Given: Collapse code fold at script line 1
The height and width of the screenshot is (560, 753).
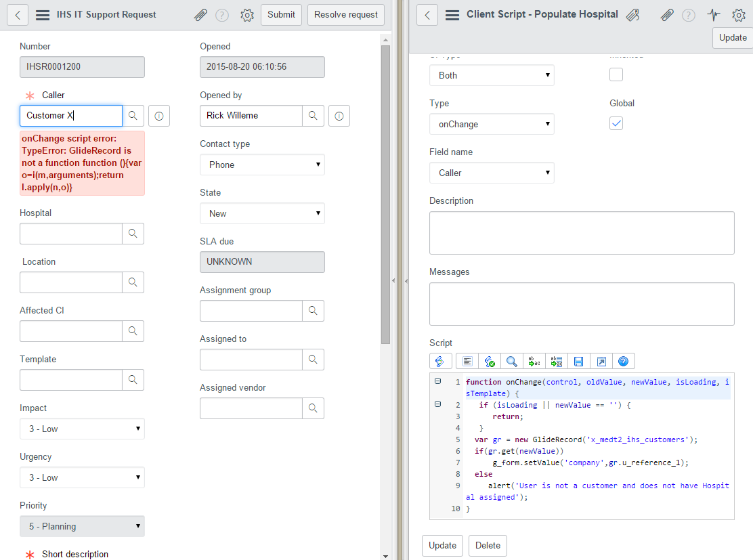Looking at the screenshot, I should [438, 381].
